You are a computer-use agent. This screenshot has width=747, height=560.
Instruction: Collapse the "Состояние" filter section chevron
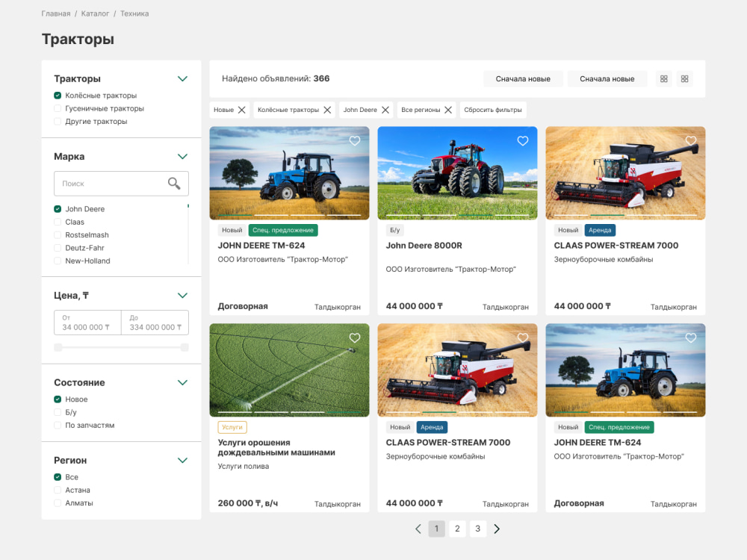pos(182,382)
